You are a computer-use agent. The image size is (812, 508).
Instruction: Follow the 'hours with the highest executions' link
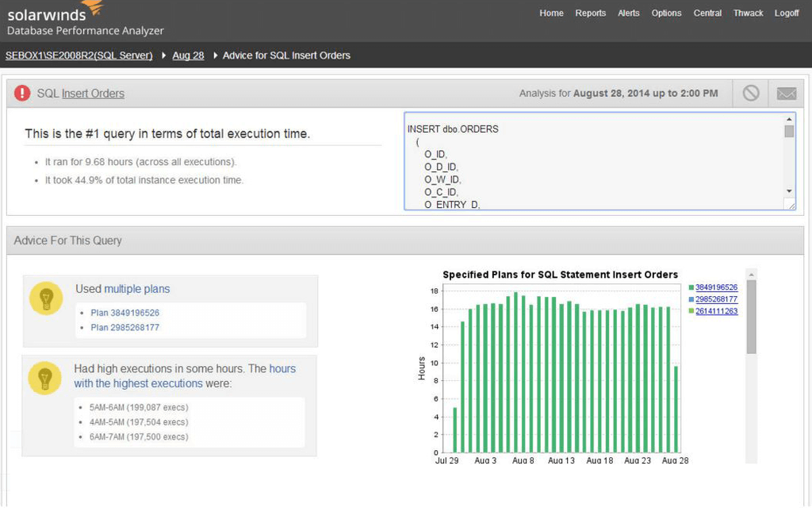138,383
